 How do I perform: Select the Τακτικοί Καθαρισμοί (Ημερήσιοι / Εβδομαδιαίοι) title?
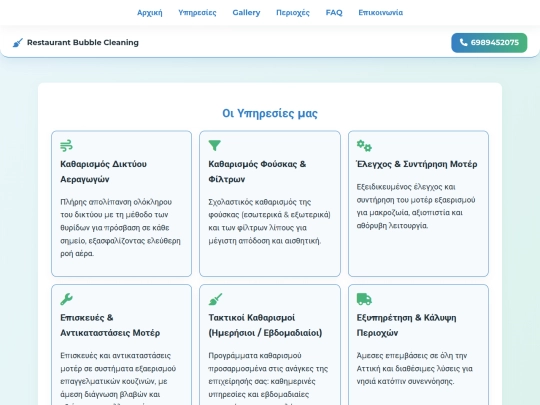(265, 325)
